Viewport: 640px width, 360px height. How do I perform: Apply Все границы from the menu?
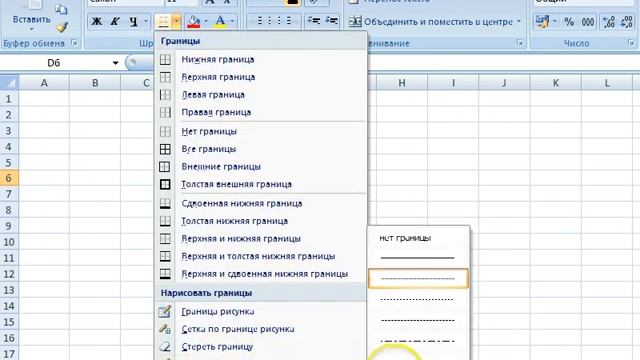pos(261,149)
